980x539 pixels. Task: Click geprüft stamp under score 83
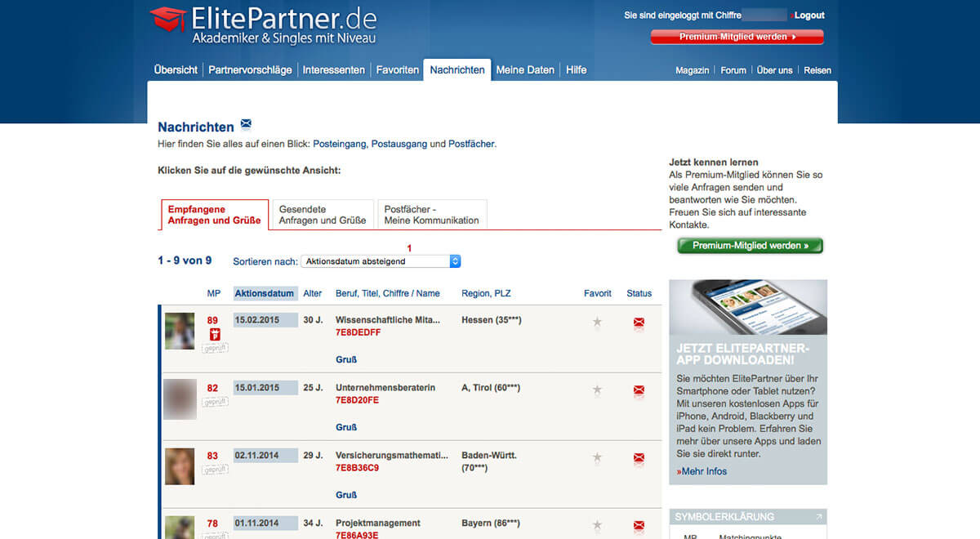pos(216,470)
